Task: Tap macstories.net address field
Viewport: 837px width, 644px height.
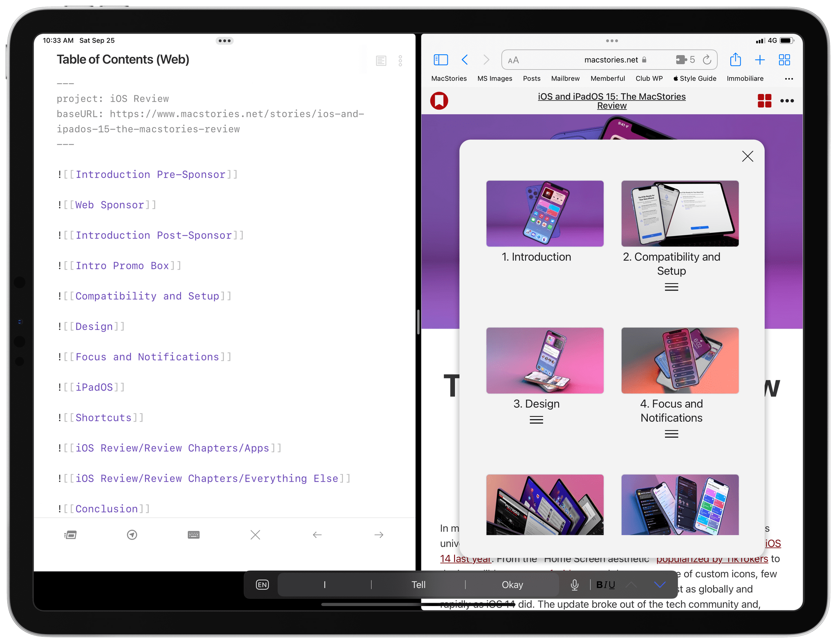Action: pos(609,60)
